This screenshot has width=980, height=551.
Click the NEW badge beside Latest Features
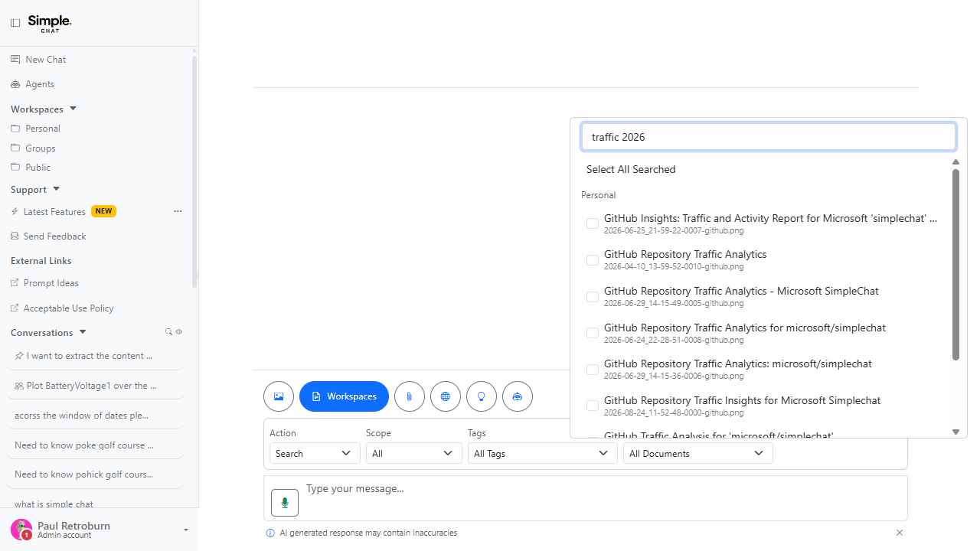pos(103,211)
